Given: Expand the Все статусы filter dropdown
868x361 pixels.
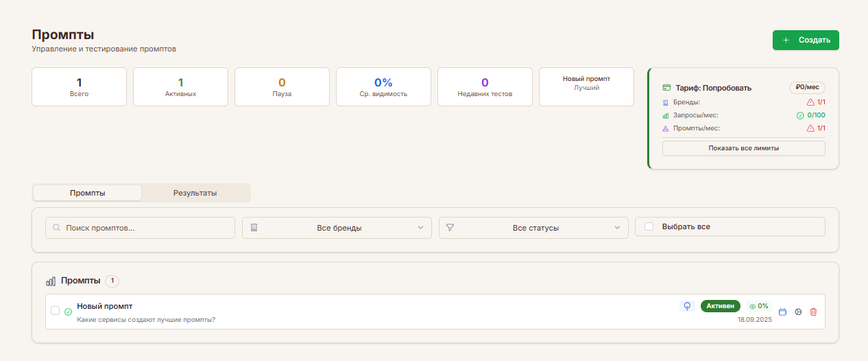Looking at the screenshot, I should pyautogui.click(x=533, y=228).
